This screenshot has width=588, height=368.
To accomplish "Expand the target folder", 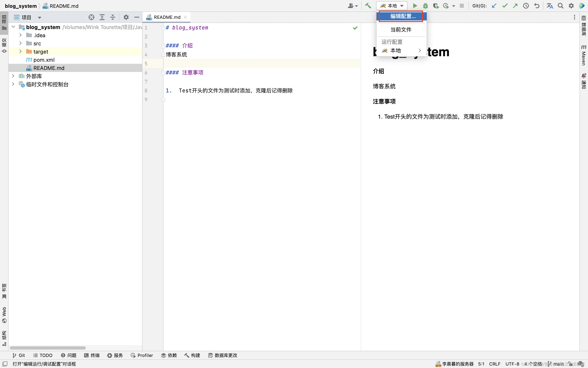I will pos(20,52).
